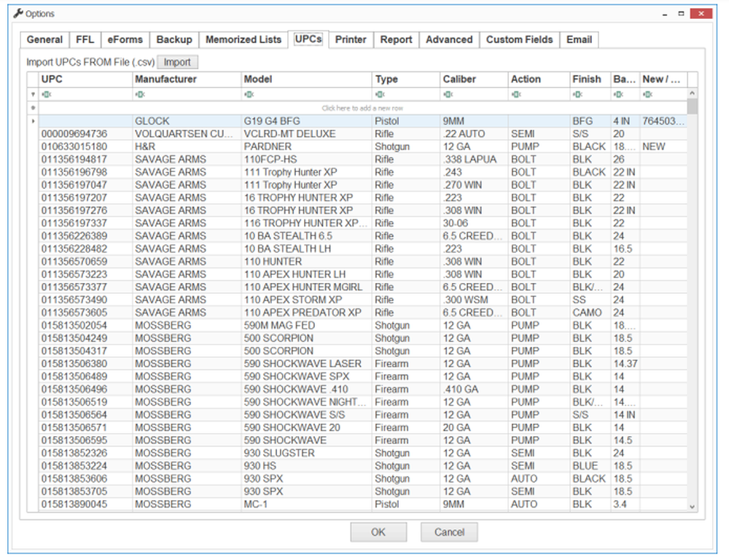The height and width of the screenshot is (560, 729).
Task: Switch to the General tab
Action: coord(44,39)
